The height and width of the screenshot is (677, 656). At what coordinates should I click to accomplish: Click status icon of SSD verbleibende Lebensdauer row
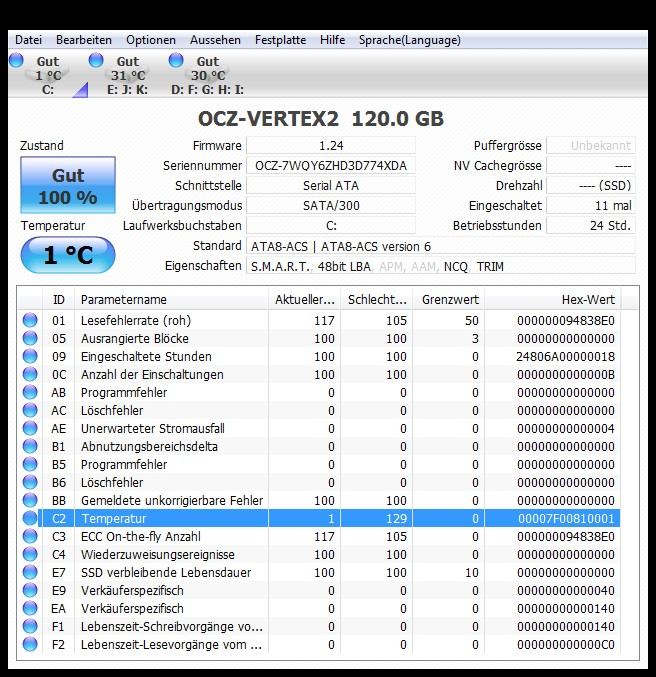(30, 572)
